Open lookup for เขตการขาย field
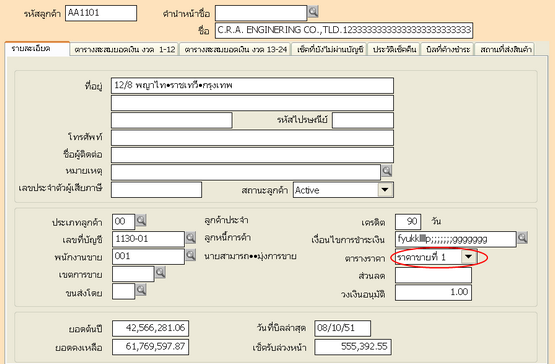Screen dimensions: 555x364 click(160, 273)
